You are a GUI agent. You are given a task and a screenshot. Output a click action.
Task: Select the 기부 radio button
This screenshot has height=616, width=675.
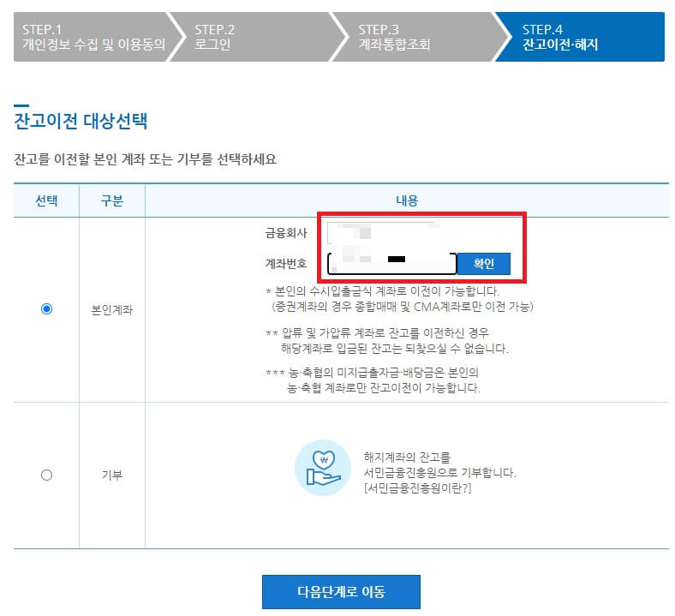tap(46, 475)
